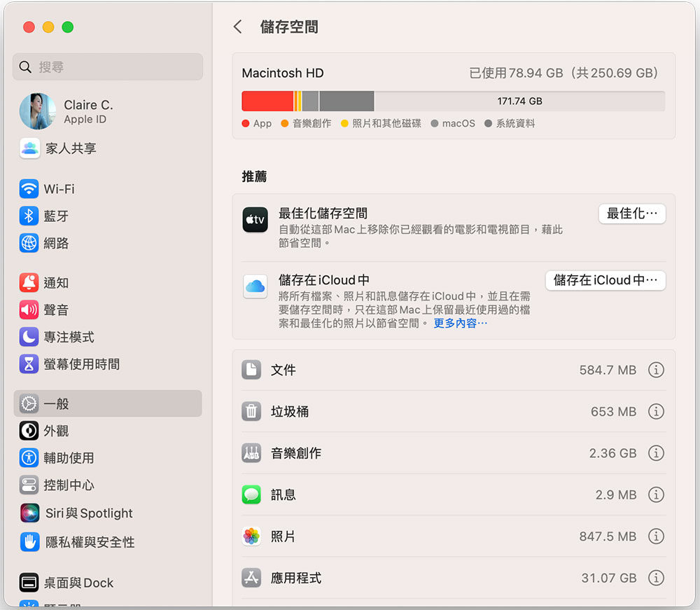Click the Apple TV app icon
The image size is (700, 610).
click(255, 220)
